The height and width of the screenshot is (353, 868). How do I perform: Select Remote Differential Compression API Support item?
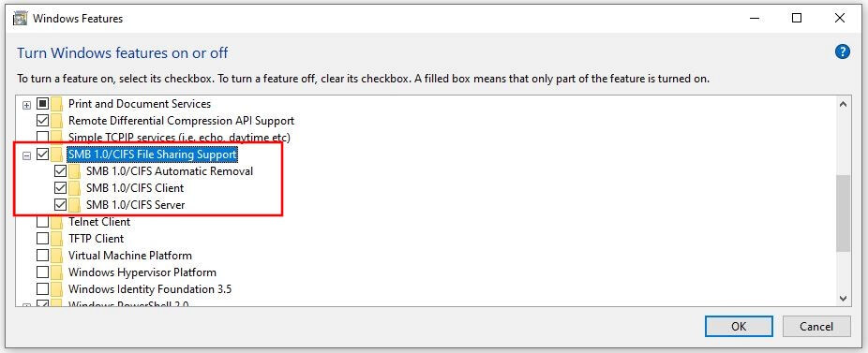pos(181,121)
